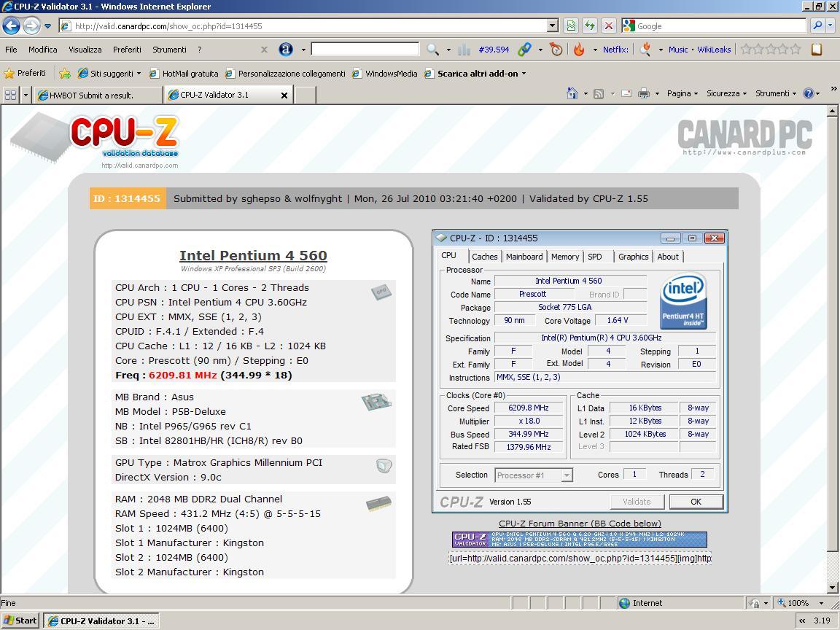Viewport: 840px width, 630px height.
Task: Click the Preferiti favorites star button
Action: [x=25, y=73]
